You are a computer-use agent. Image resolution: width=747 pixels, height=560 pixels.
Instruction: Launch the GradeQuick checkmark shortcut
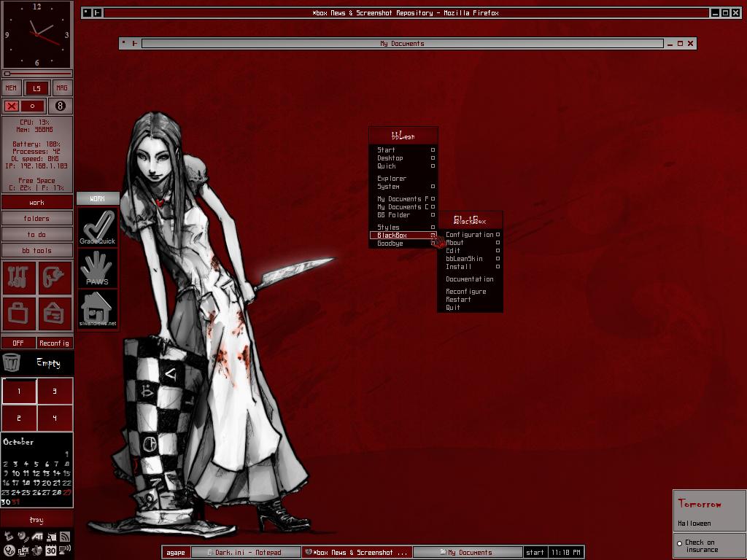tap(98, 227)
